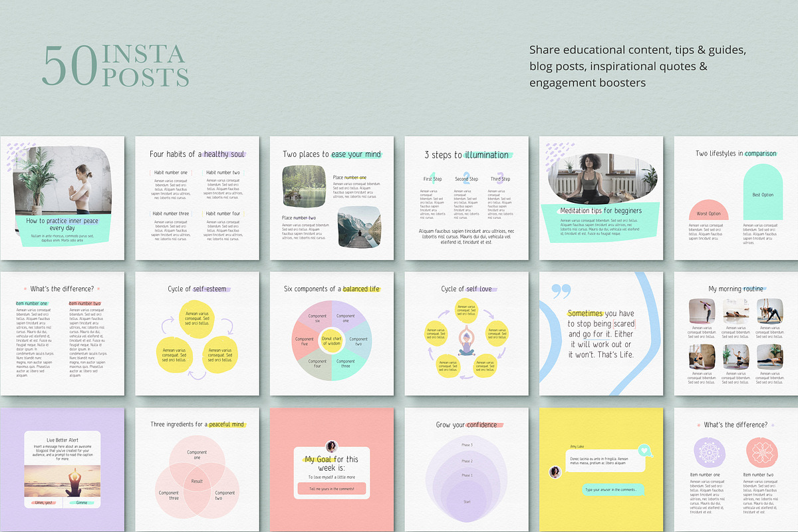Click 'Habit number four' label
Viewport: 798px width, 532px height.
pyautogui.click(x=223, y=213)
